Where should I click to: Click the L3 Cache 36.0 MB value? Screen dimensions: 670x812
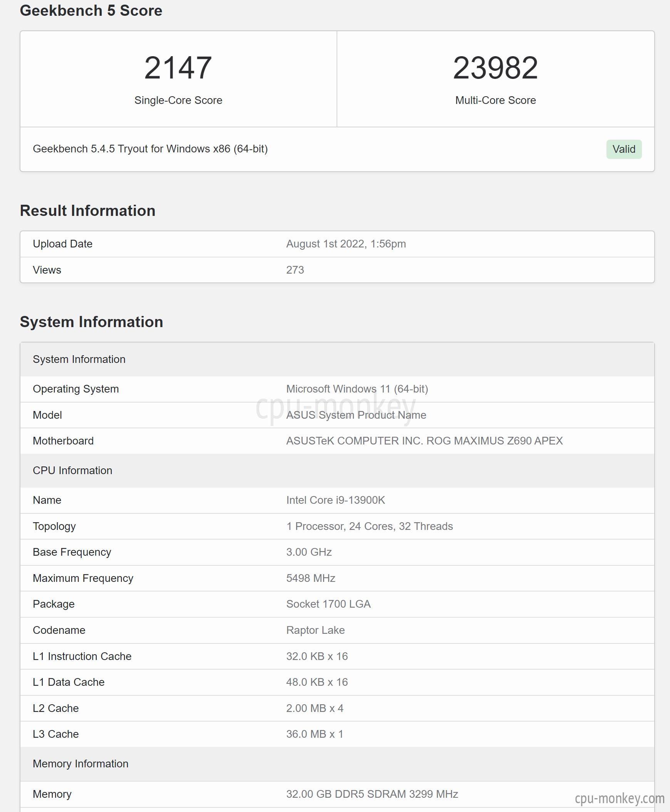(315, 734)
